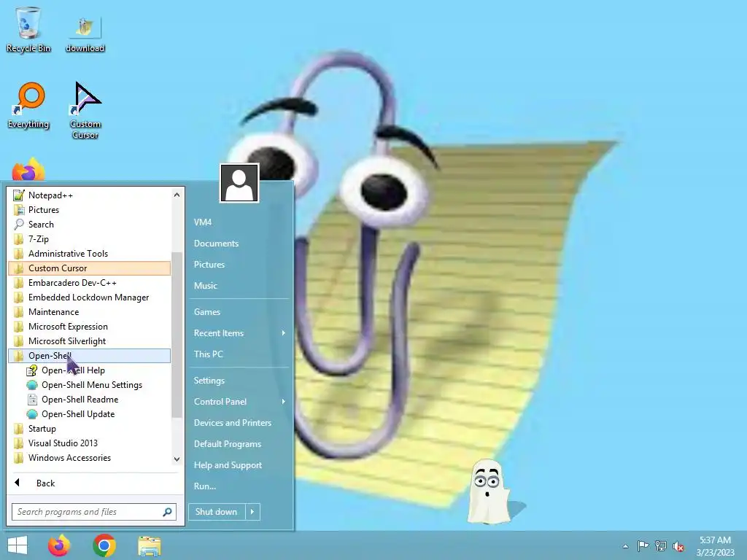747x560 pixels.
Task: Click the Firefox desktop icon above the start menu
Action: (28, 170)
